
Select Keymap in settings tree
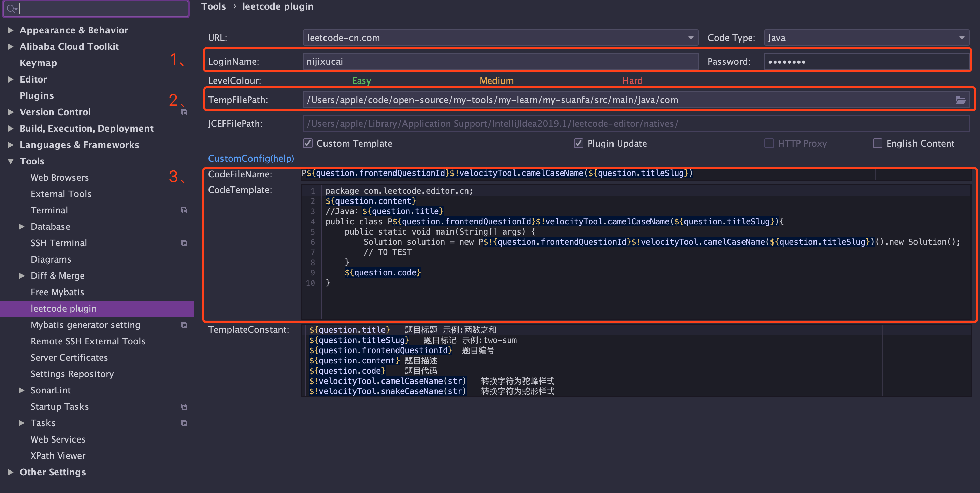click(x=38, y=63)
